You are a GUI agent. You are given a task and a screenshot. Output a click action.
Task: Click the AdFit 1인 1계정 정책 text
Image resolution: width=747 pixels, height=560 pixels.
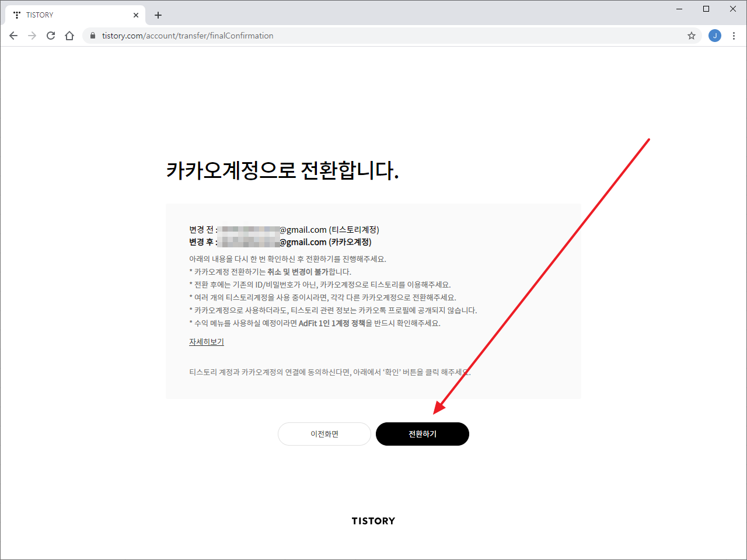pos(332,323)
